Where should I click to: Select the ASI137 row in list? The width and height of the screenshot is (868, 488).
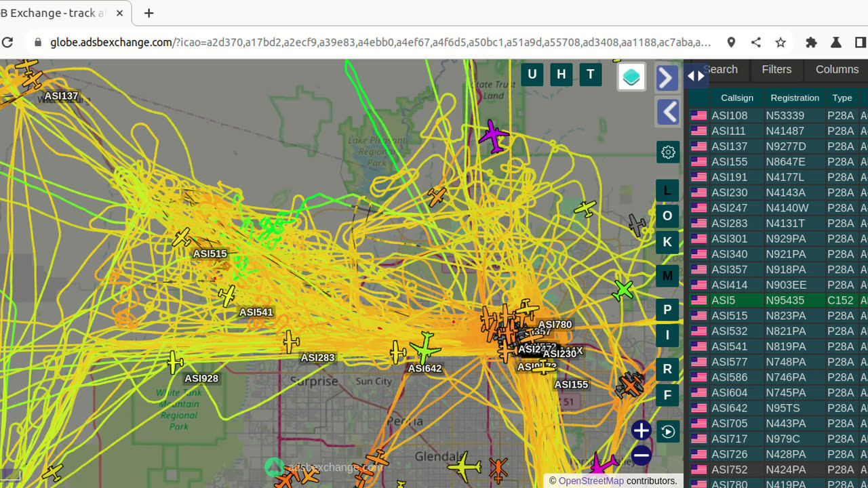click(x=778, y=146)
